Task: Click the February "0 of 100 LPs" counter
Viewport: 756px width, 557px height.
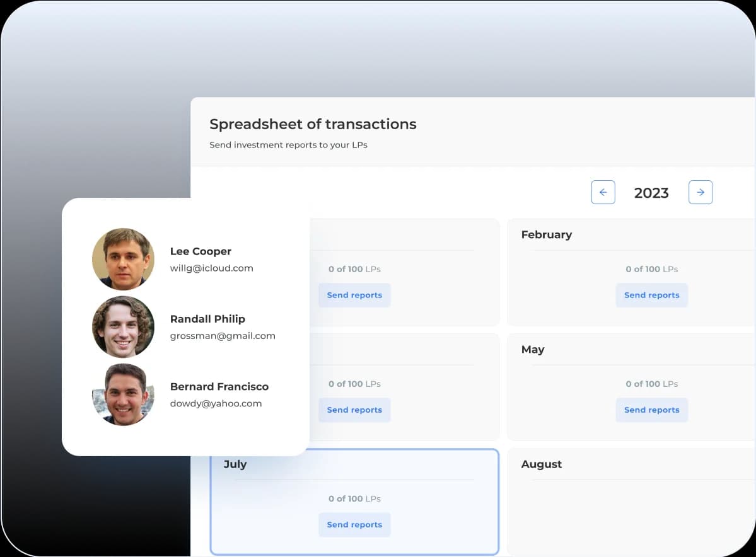Action: [651, 269]
